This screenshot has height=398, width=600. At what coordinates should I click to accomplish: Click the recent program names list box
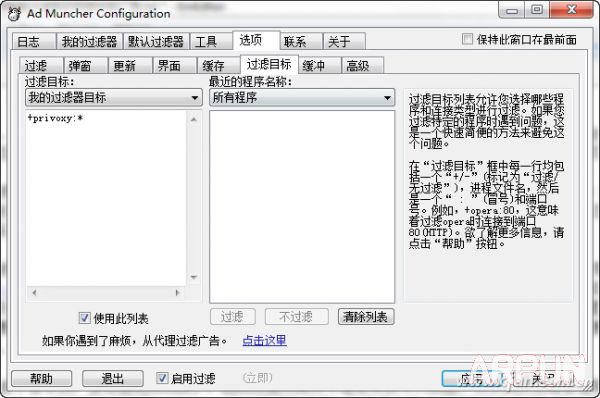click(302, 207)
